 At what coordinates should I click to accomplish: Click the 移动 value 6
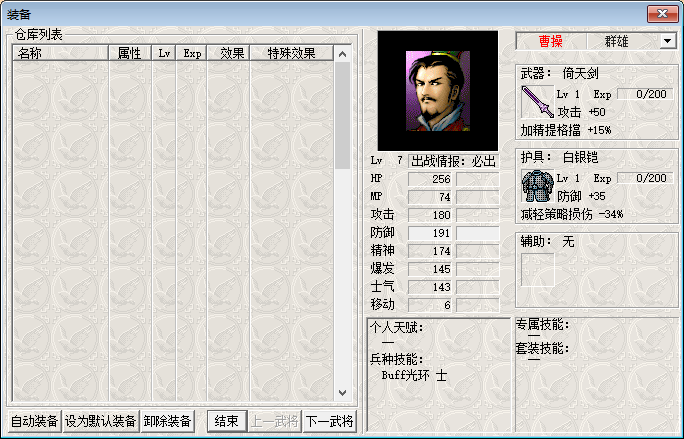tap(430, 305)
